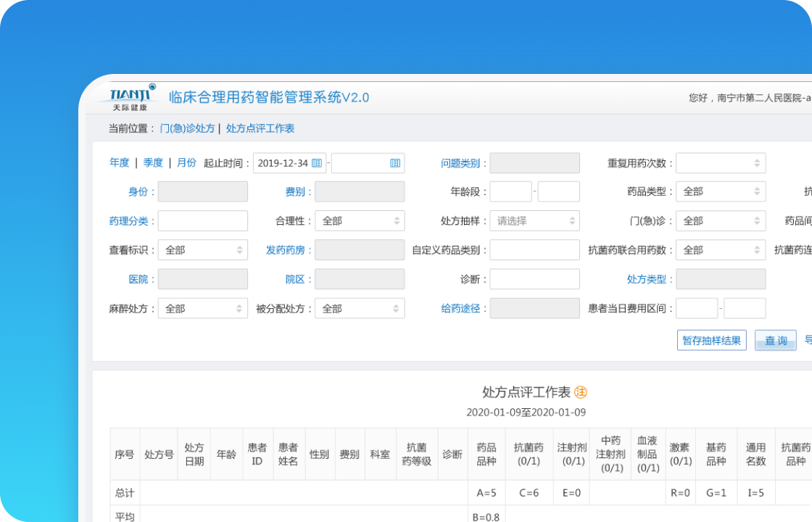This screenshot has width=812, height=522.
Task: Click the 患者当日费用区间 lower bound field
Action: 697,309
